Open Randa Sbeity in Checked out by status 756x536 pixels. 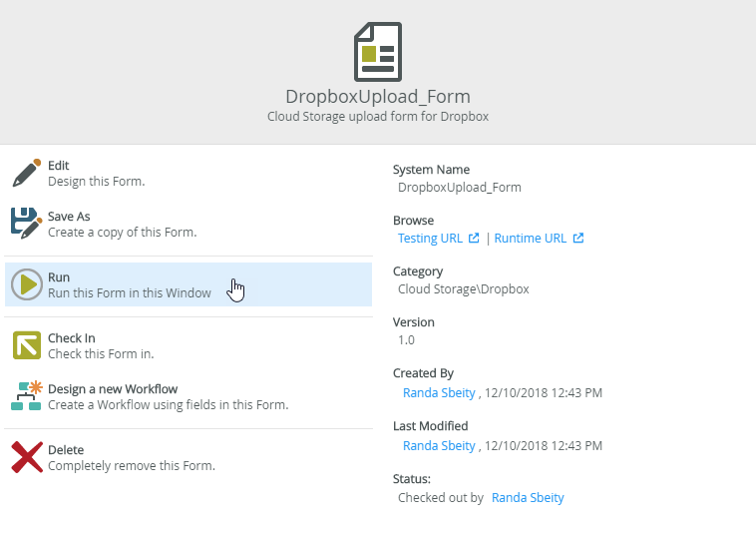[528, 498]
